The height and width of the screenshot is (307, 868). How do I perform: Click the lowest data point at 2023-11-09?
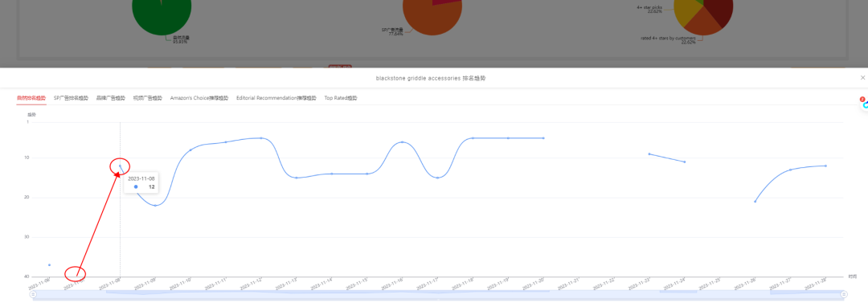(156, 205)
